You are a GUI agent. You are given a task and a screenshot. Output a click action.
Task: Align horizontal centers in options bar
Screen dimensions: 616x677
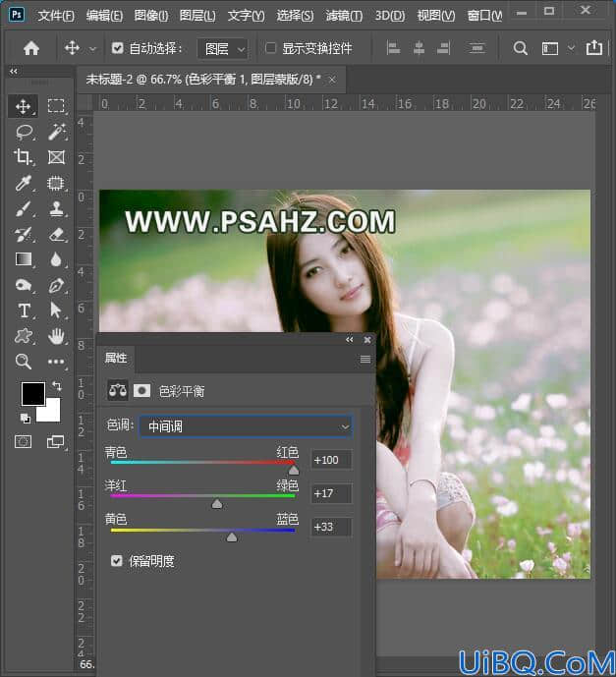pos(419,48)
